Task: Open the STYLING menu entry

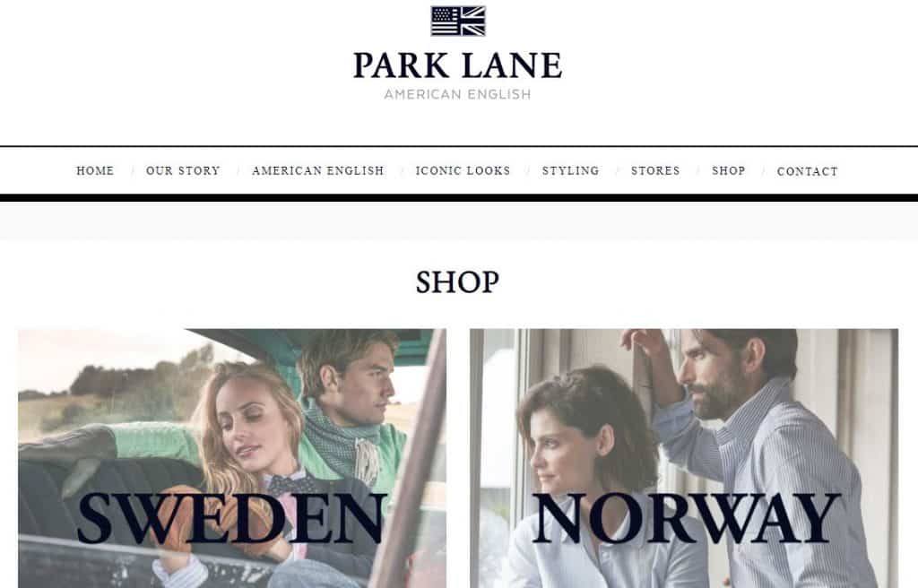Action: [x=571, y=170]
